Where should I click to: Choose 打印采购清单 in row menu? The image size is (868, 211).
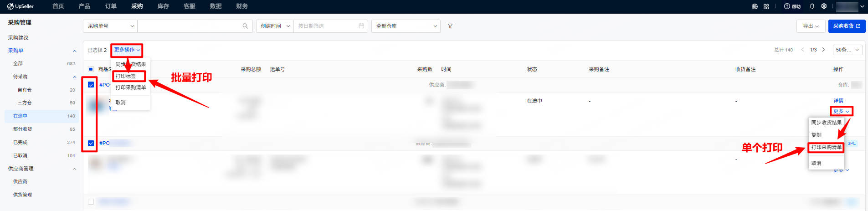[x=827, y=147]
